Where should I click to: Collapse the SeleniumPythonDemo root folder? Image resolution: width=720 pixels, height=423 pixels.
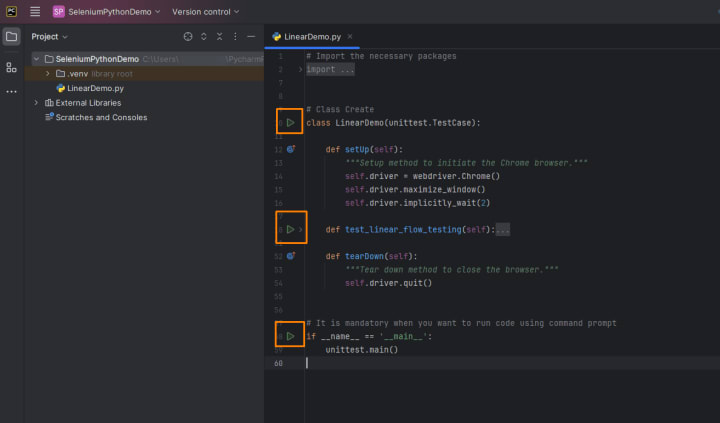coord(36,59)
